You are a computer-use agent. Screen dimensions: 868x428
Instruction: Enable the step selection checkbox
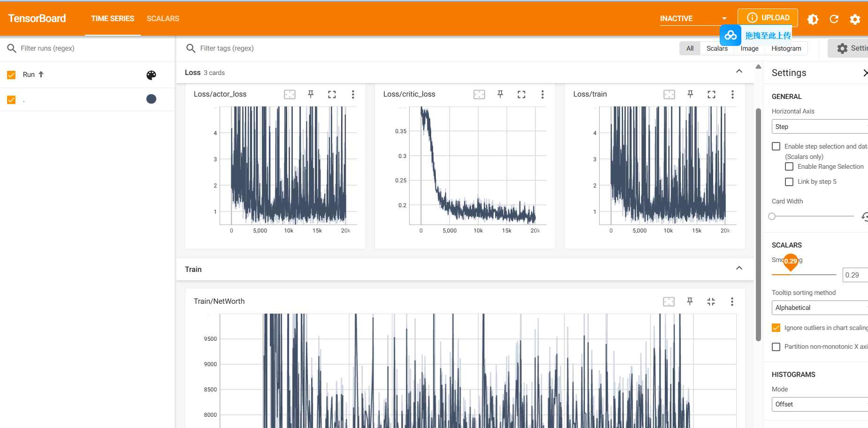pyautogui.click(x=776, y=146)
